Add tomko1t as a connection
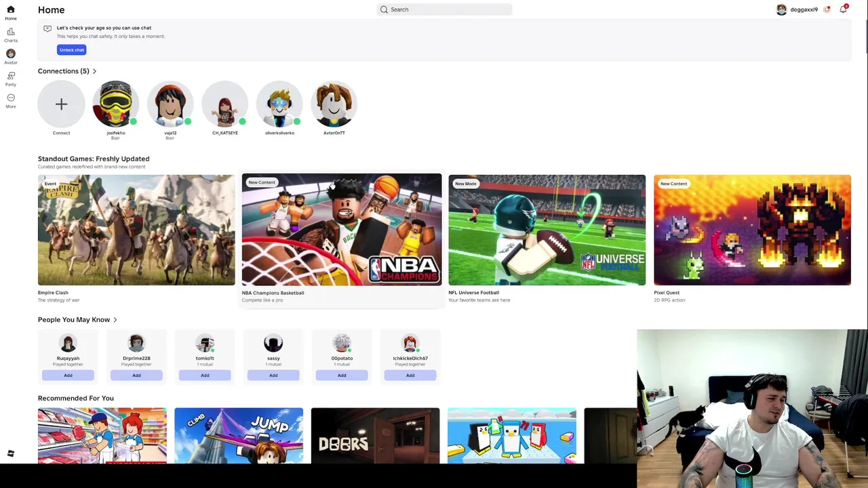The image size is (868, 488). pyautogui.click(x=205, y=375)
